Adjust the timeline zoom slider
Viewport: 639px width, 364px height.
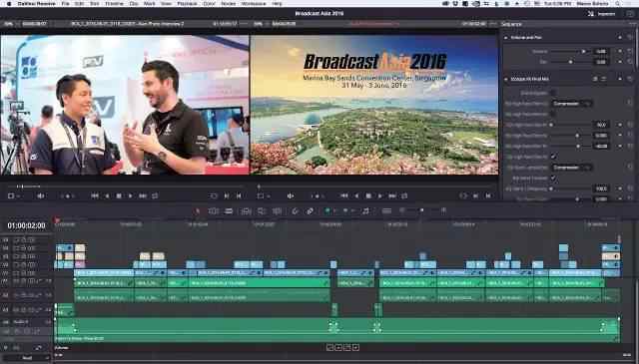click(x=422, y=210)
